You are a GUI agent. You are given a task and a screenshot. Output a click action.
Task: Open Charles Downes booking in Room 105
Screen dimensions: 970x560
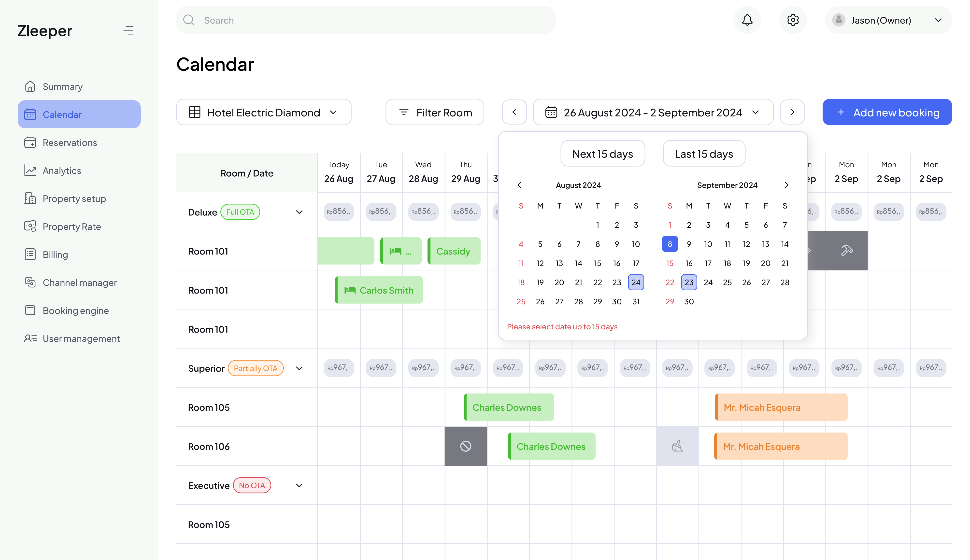[509, 407]
